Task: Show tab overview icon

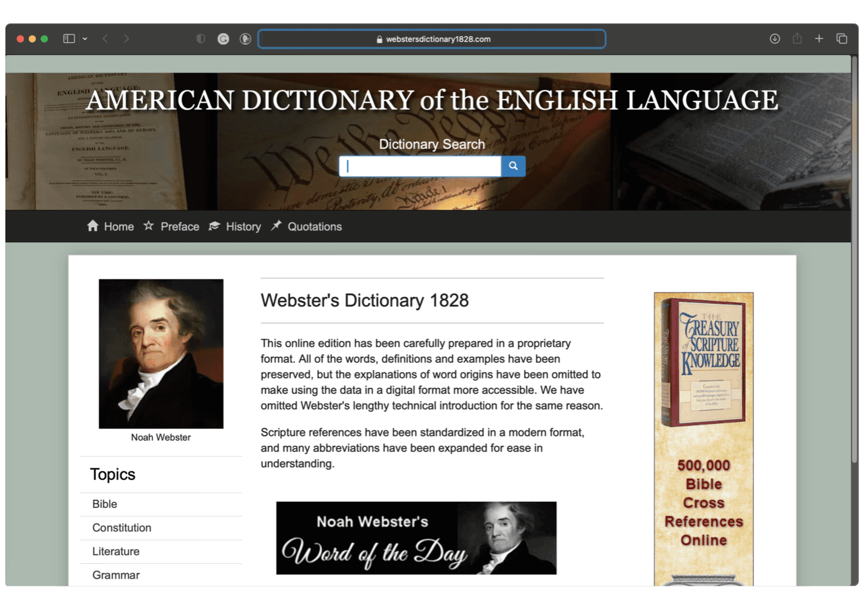Action: tap(841, 39)
